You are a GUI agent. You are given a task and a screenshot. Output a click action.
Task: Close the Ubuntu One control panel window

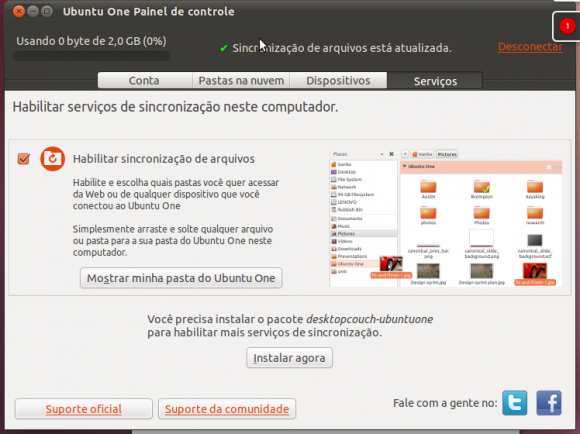coord(18,11)
